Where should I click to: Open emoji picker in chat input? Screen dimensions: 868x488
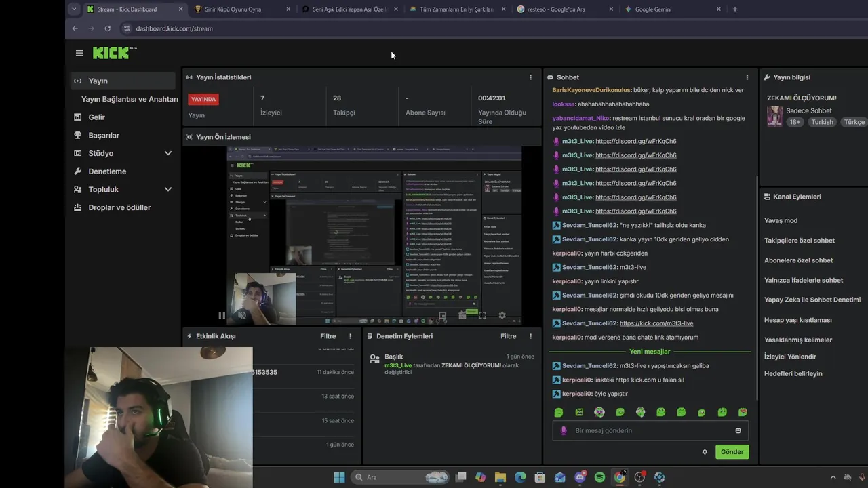(738, 430)
